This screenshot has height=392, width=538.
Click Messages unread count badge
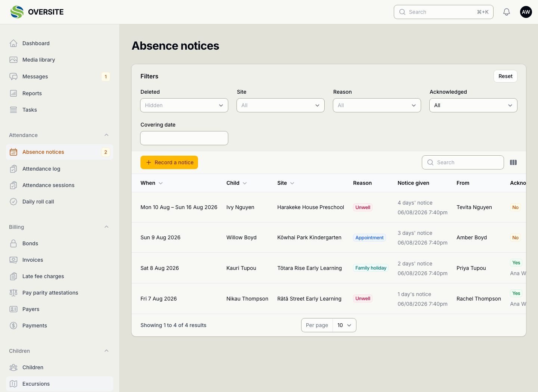[106, 77]
